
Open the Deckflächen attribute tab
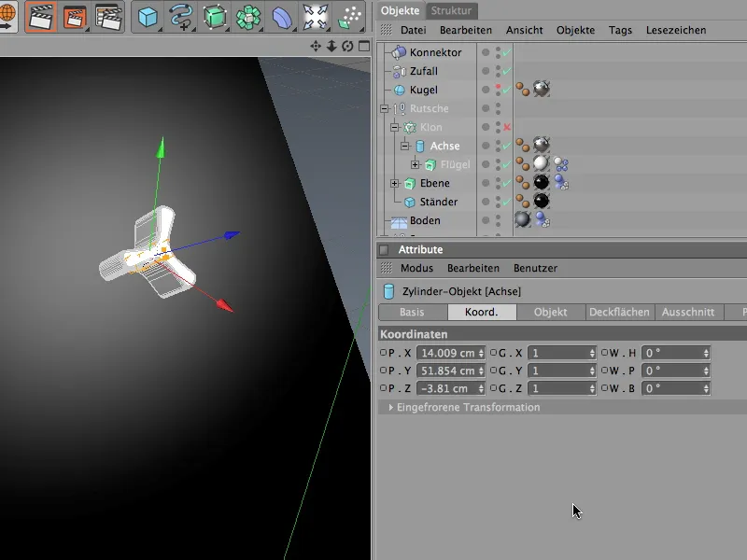[x=620, y=313]
